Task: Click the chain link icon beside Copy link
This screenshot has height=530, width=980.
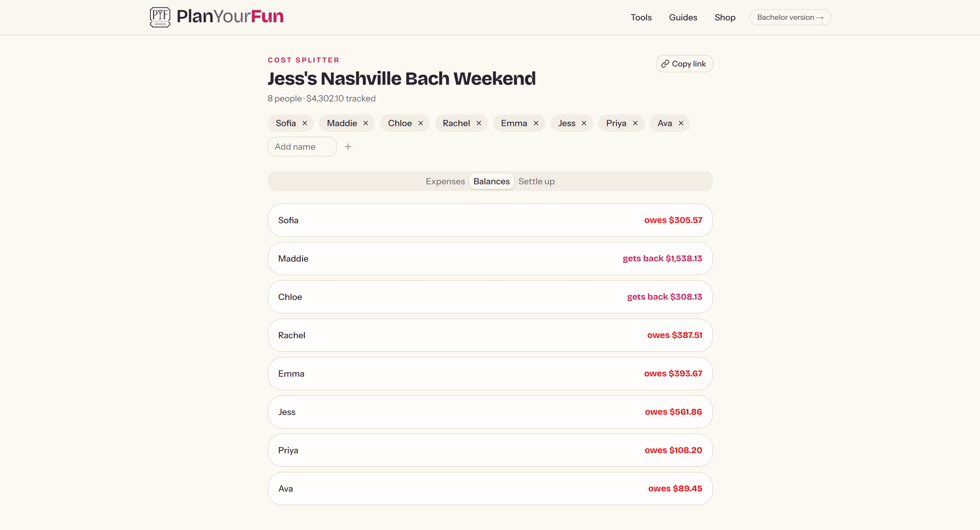Action: (665, 64)
